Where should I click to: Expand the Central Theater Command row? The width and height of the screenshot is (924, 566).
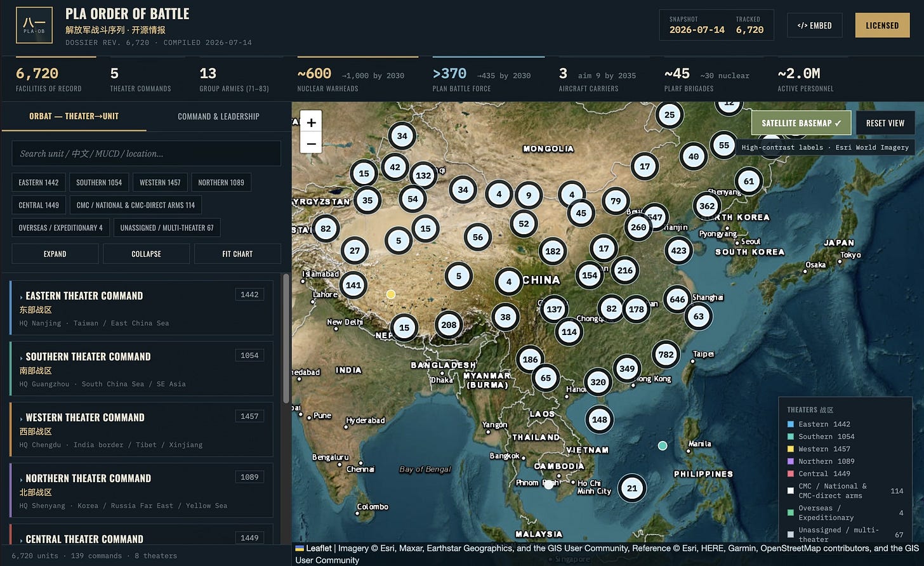pyautogui.click(x=142, y=534)
